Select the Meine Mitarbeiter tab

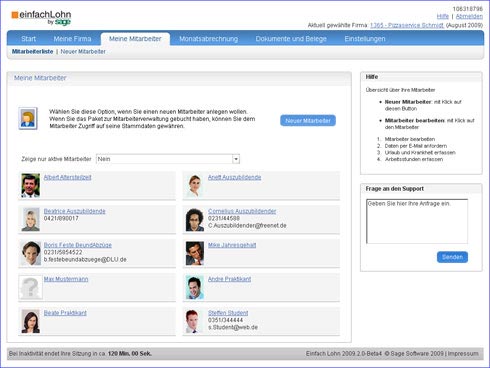click(x=135, y=39)
